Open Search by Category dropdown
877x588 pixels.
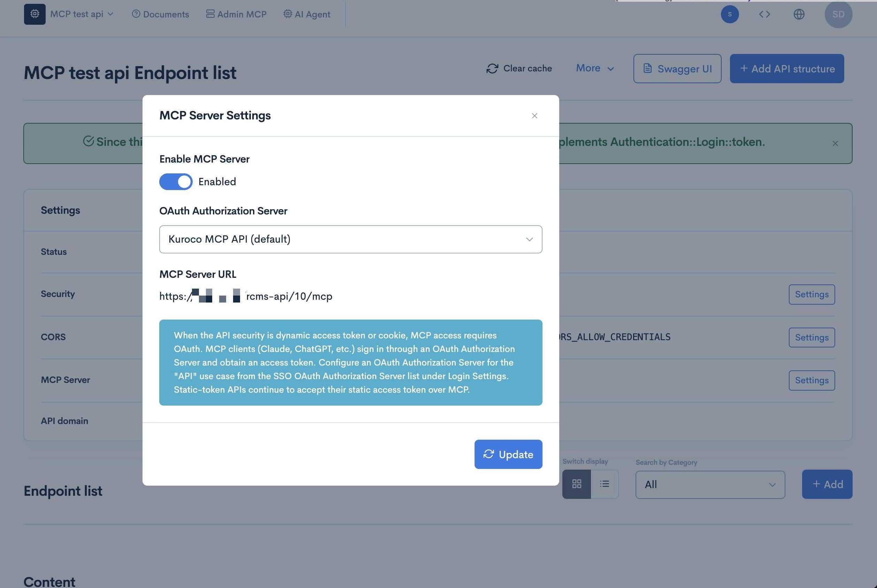pyautogui.click(x=710, y=485)
